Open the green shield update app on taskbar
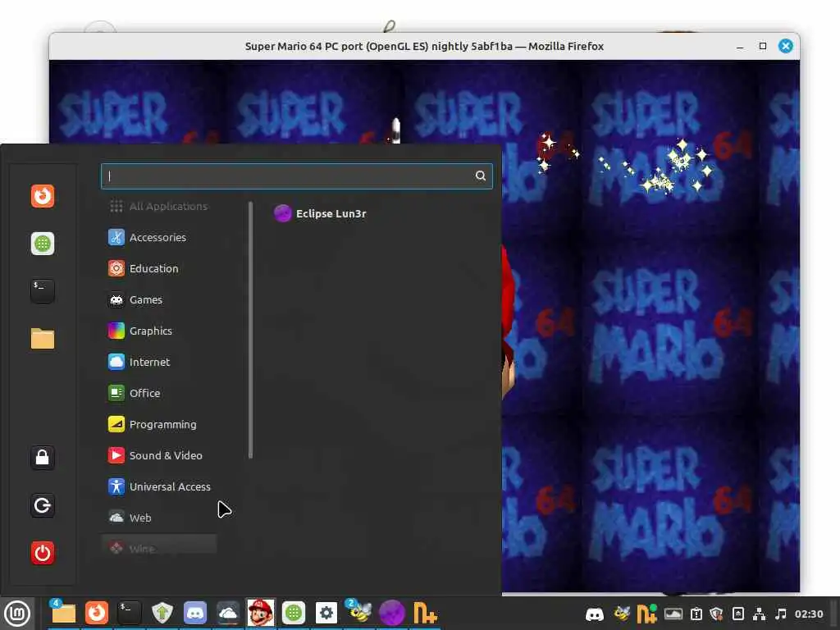Screen dimensions: 840x630 click(162, 613)
